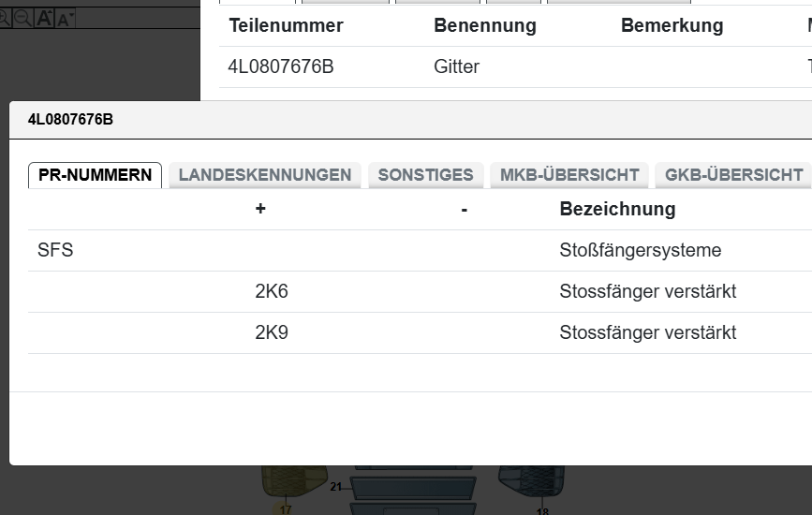This screenshot has height=515, width=812.
Task: Click the Bezeichnung column header
Action: point(617,209)
